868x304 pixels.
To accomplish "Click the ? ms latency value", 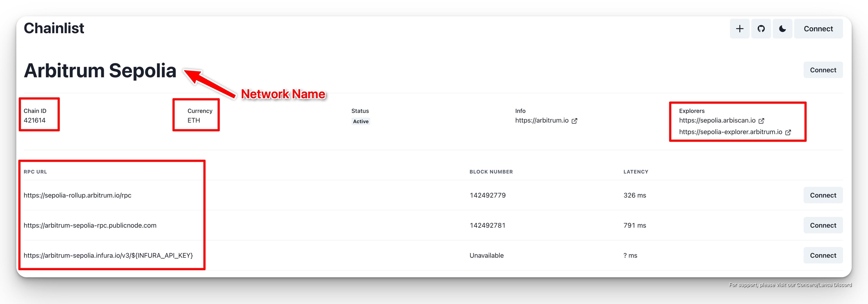I will 630,255.
